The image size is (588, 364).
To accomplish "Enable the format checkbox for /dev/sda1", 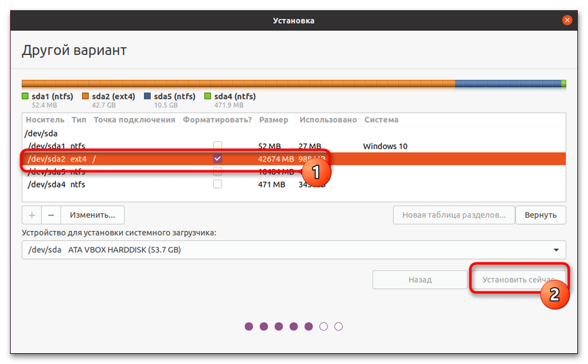I will click(x=218, y=146).
